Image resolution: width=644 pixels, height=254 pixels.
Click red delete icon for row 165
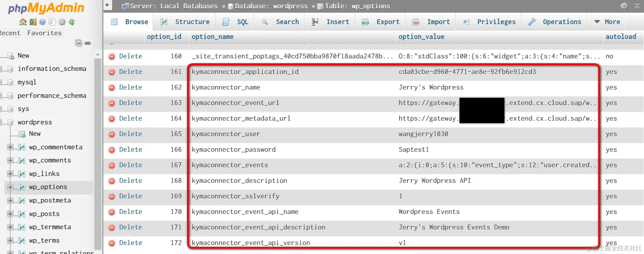pos(112,134)
